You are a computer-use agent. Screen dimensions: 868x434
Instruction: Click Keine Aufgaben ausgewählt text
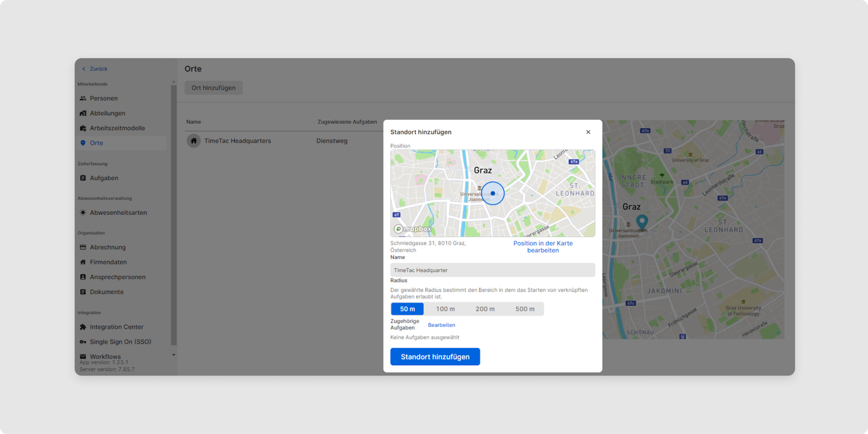coord(425,337)
